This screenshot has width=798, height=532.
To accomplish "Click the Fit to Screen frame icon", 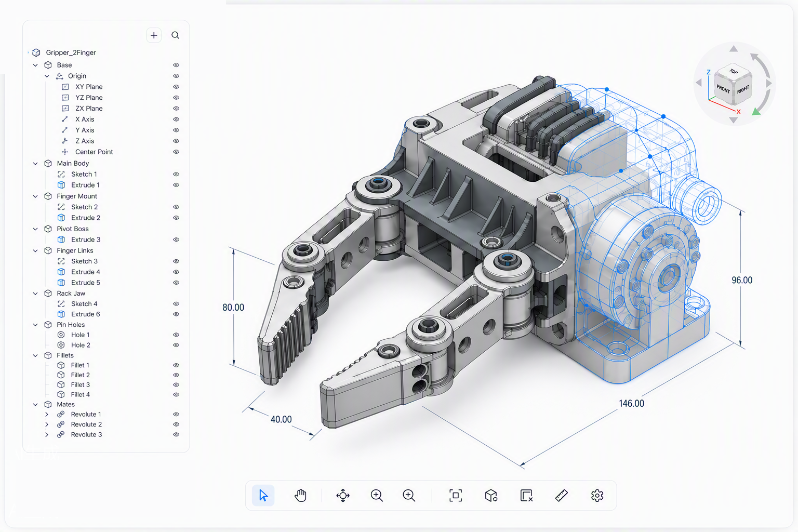I will (x=456, y=496).
